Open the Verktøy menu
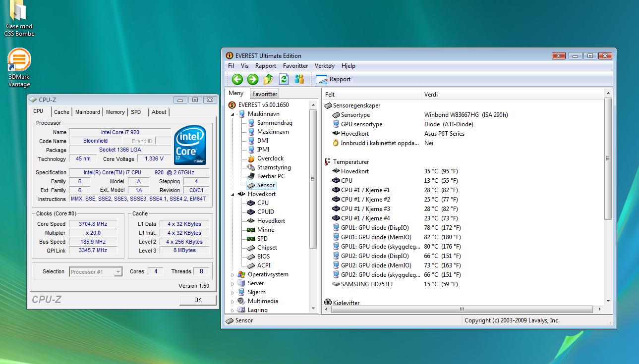 pos(325,66)
